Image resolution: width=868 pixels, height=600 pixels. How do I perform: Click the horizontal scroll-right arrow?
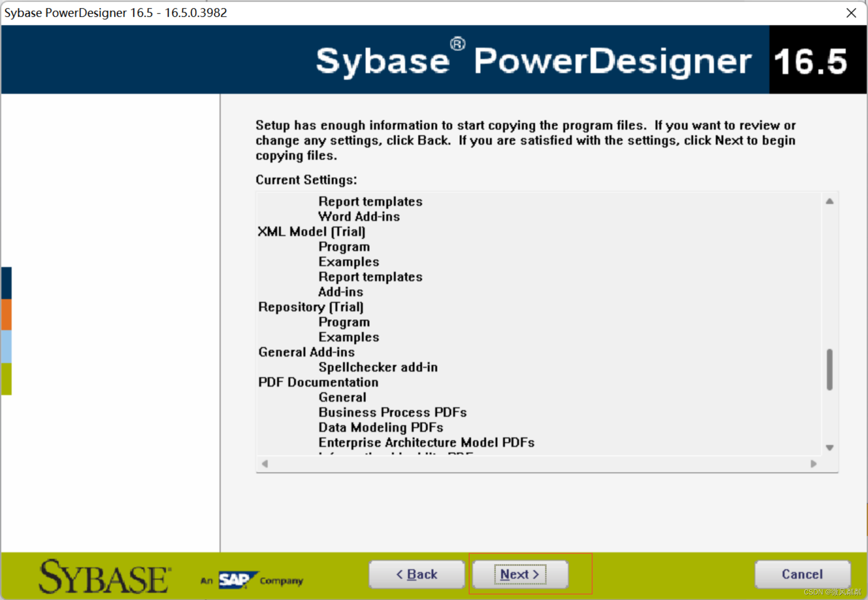coord(813,464)
